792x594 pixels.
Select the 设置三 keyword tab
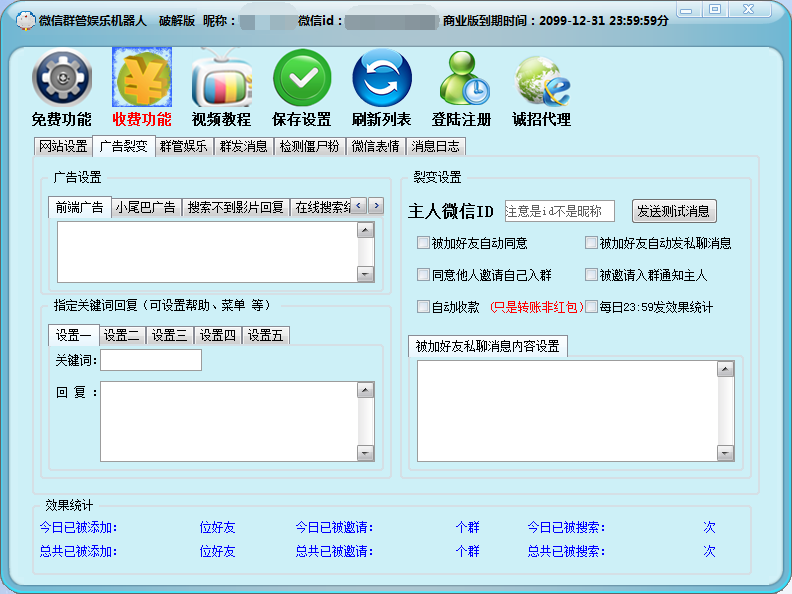click(170, 335)
